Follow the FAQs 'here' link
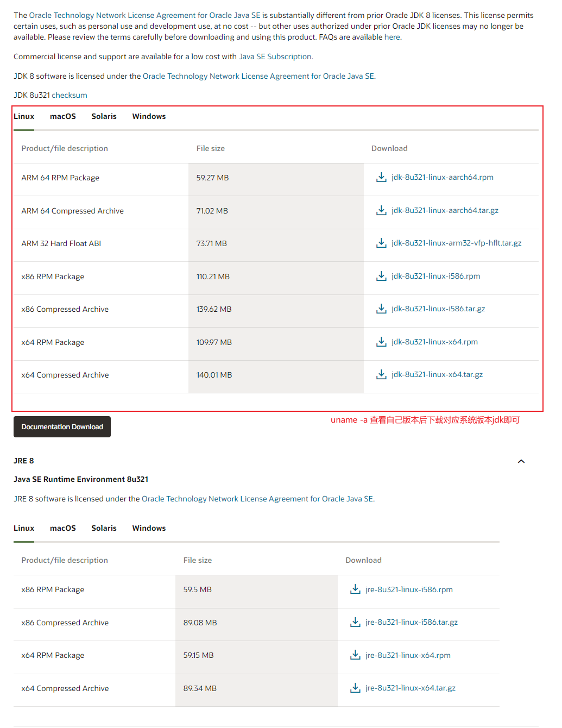Screen dimensions: 562x728 [392, 37]
